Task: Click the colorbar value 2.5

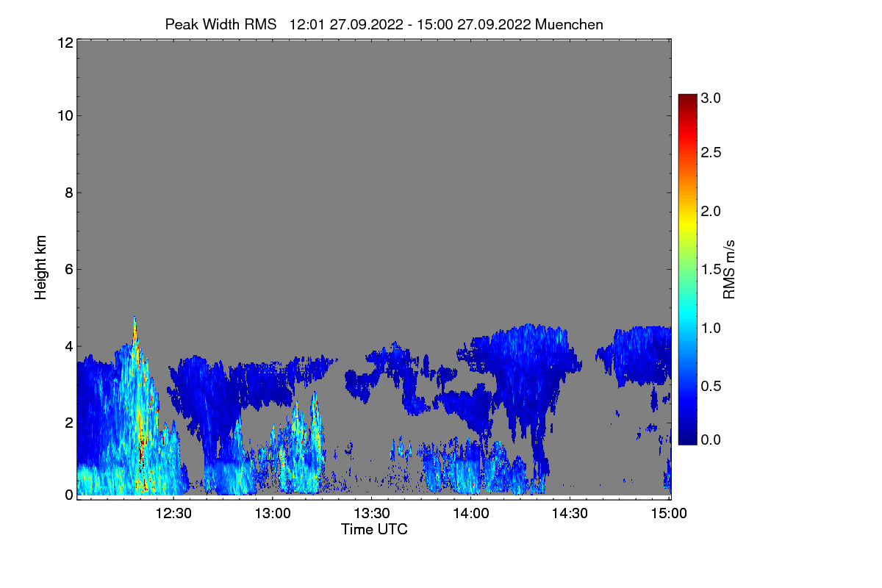Action: 711,153
